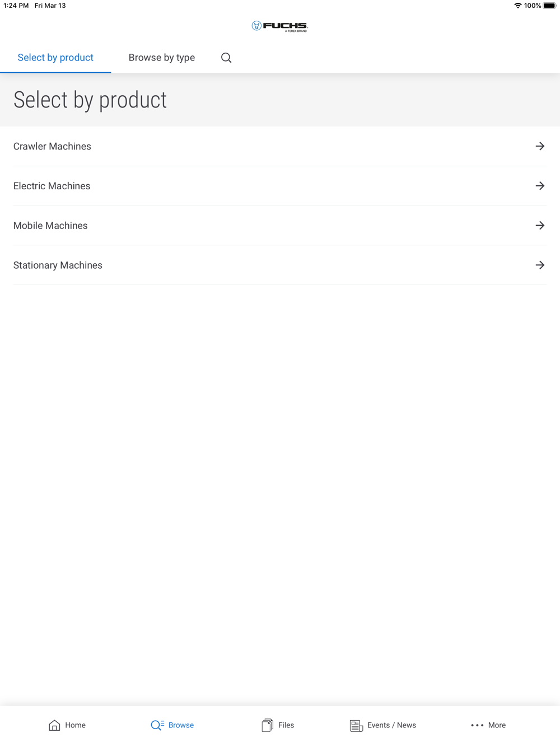Tap the Fuchs logo at top

click(279, 26)
